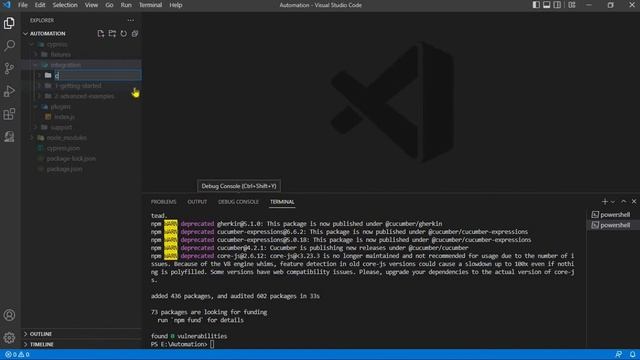
Task: Open the Edit menu
Action: (x=40, y=5)
